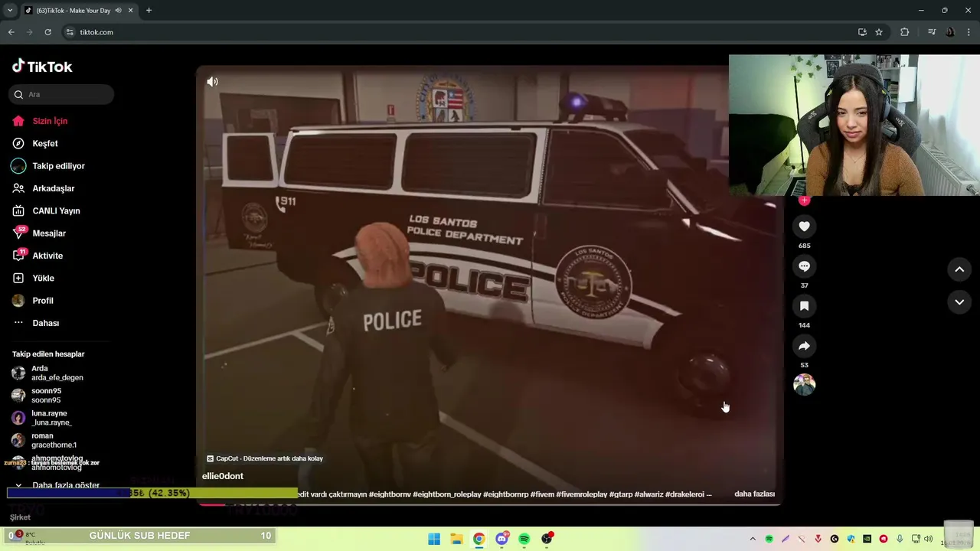Follow creator with the red plus badge
Viewport: 980px width, 551px height.
coord(804,201)
